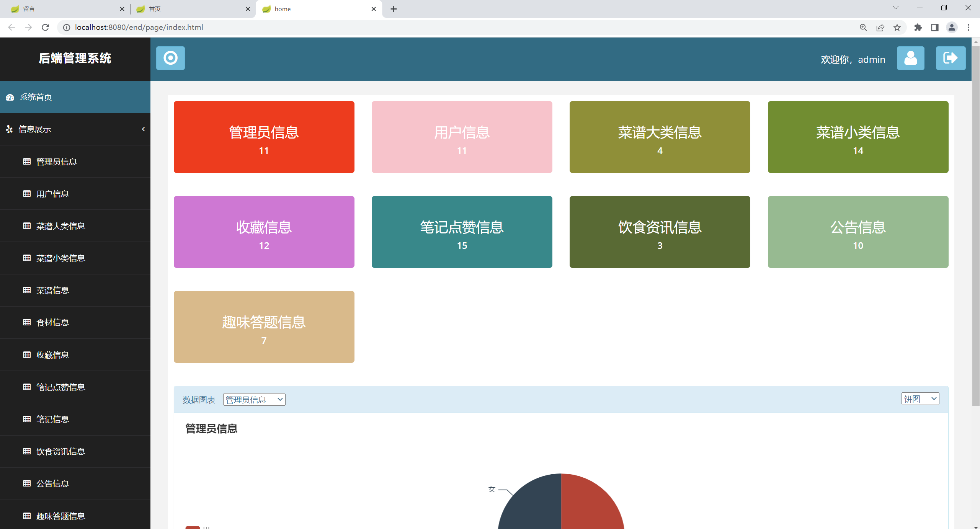This screenshot has width=980, height=529.
Task: Open a new browser tab
Action: [394, 9]
